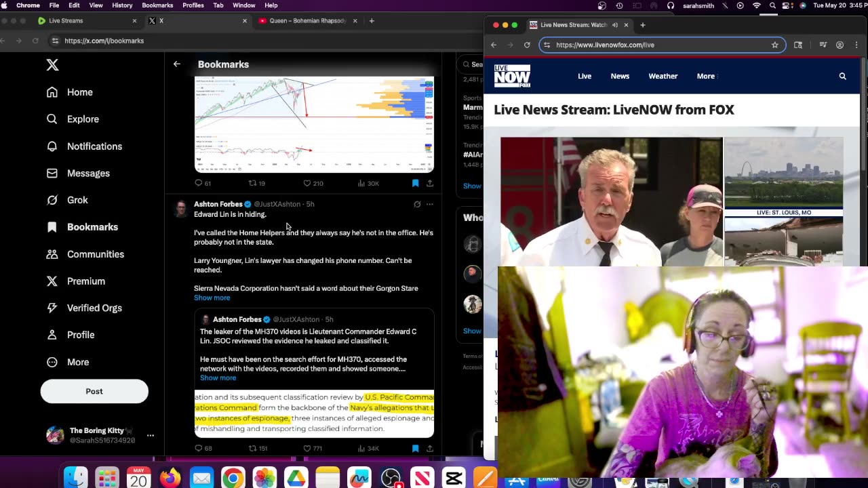Screen dimensions: 868x488
Task: Open the More options in X sidebar
Action: click(68, 362)
